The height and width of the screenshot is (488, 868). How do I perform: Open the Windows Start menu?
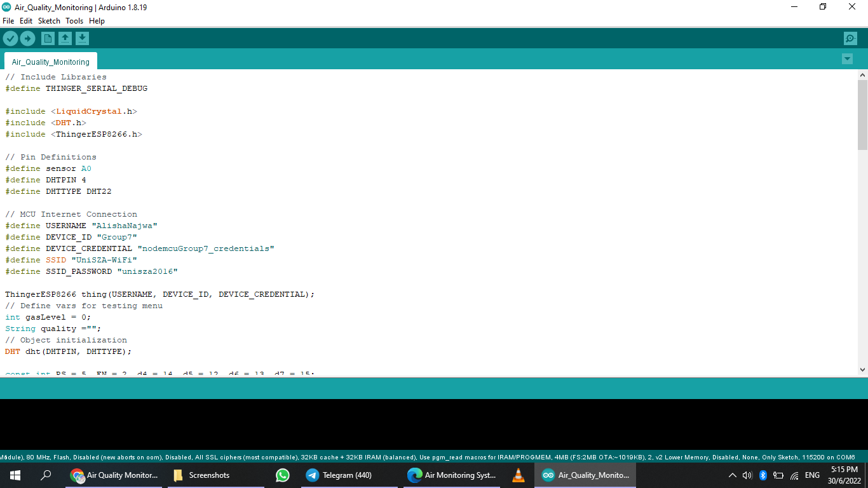coord(15,475)
